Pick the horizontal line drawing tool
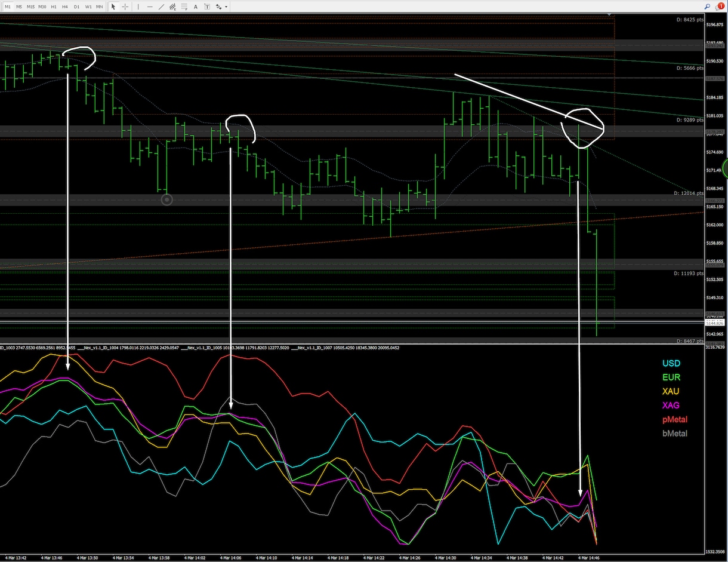 pyautogui.click(x=150, y=7)
